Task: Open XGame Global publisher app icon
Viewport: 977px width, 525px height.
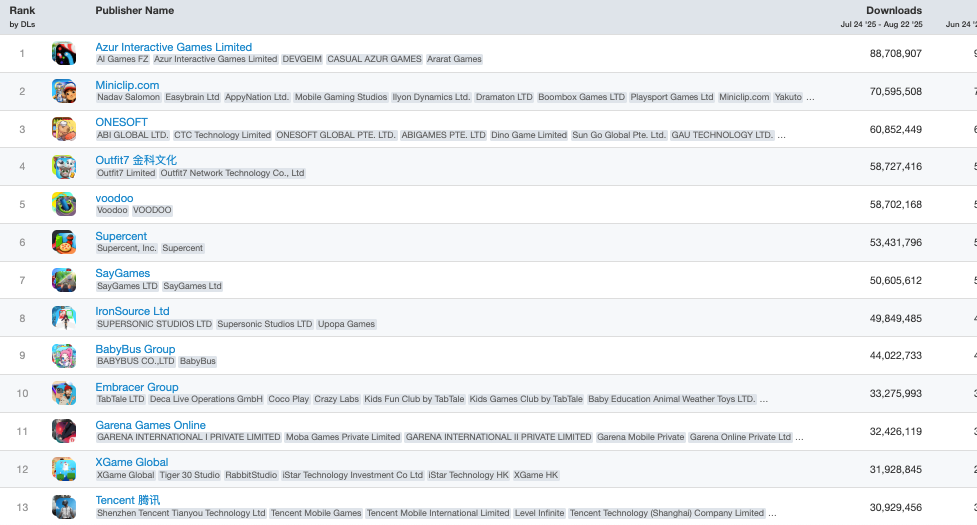Action: [x=64, y=469]
